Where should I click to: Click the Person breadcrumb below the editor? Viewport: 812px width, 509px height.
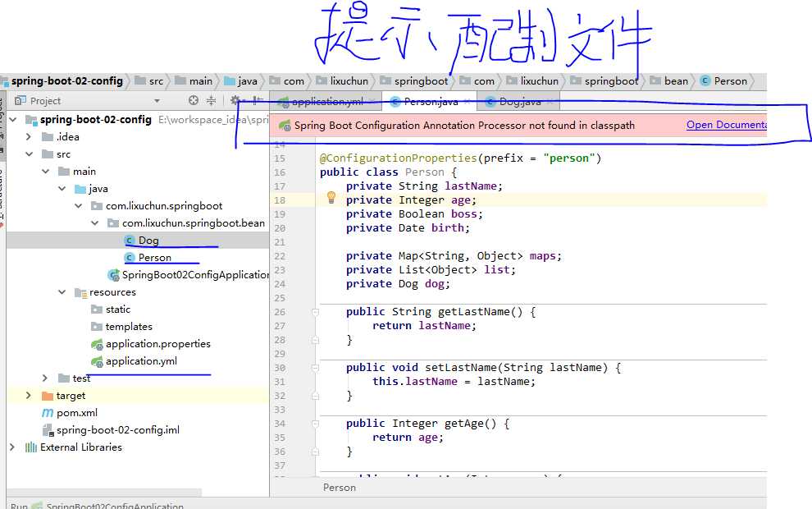[340, 487]
